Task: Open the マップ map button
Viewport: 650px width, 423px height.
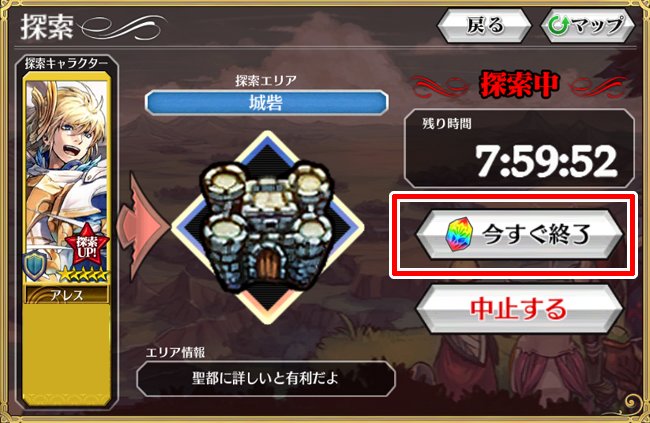Action: click(587, 26)
